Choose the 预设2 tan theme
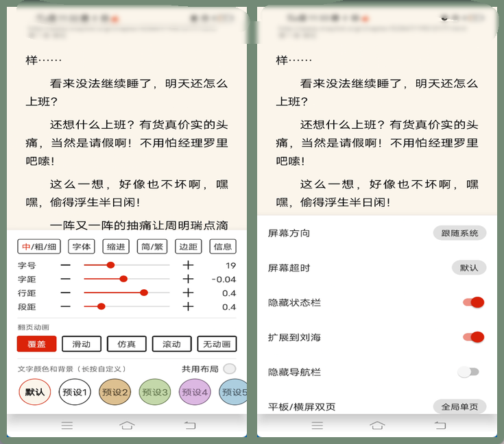The width and height of the screenshot is (504, 444). (115, 392)
